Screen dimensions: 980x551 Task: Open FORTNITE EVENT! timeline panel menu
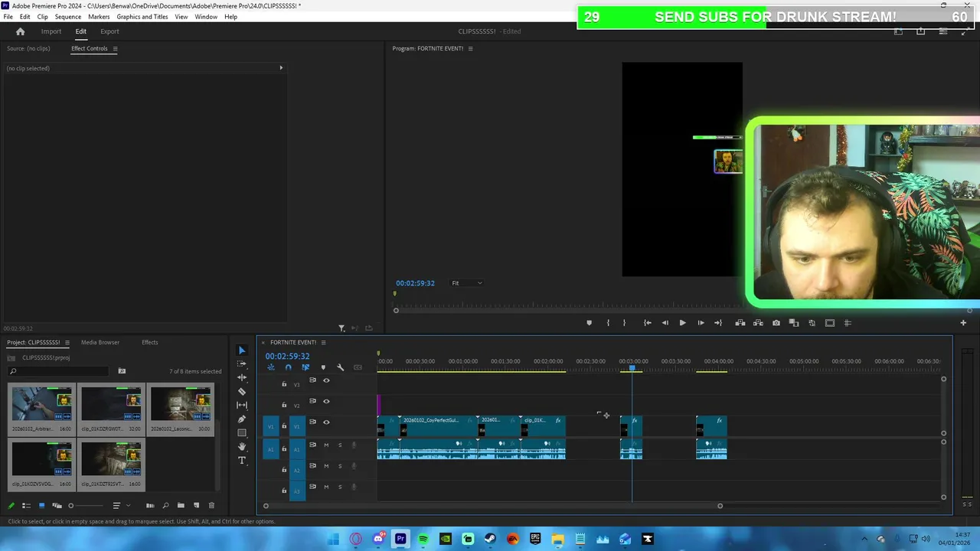pos(323,342)
